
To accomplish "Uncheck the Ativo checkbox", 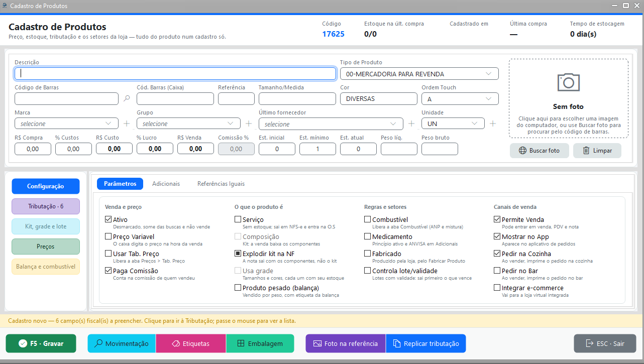I will click(x=109, y=219).
